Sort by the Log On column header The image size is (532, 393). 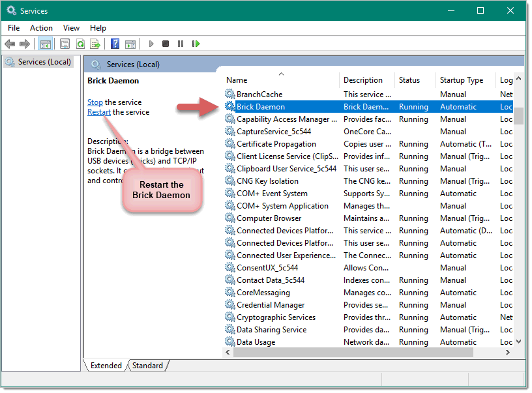tap(505, 80)
